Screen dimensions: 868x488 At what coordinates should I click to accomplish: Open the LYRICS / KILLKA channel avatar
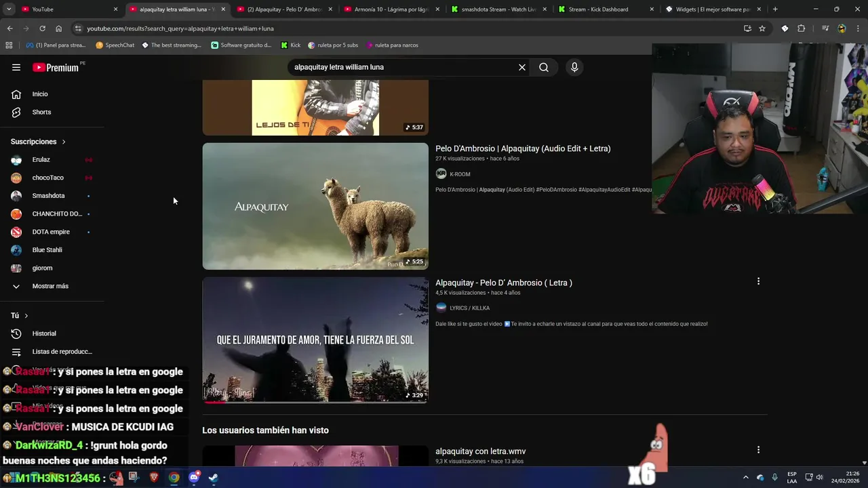point(441,308)
